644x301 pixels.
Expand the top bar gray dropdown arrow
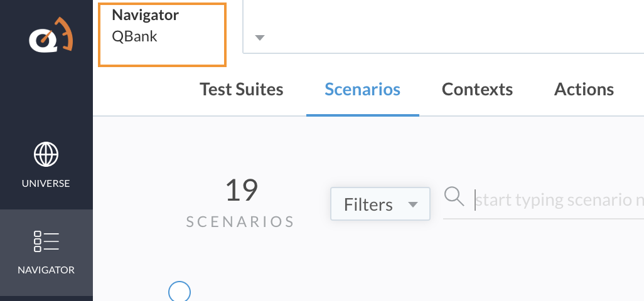(x=260, y=38)
